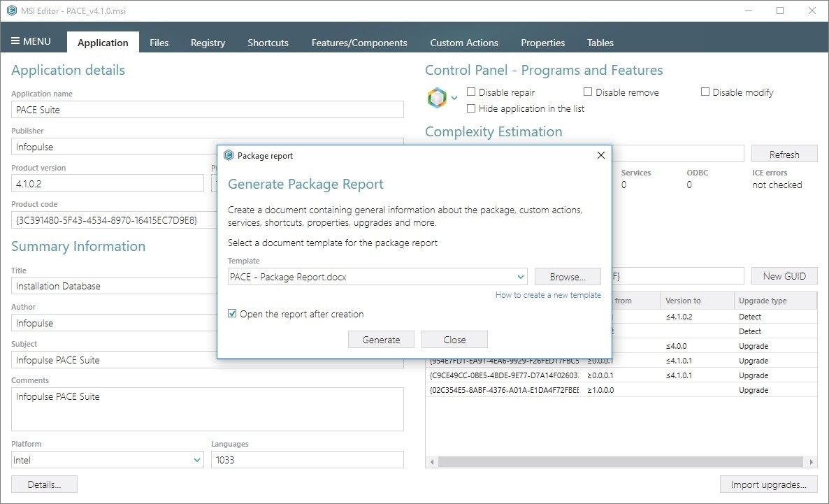Maximize the MSI Editor window

coord(780,10)
